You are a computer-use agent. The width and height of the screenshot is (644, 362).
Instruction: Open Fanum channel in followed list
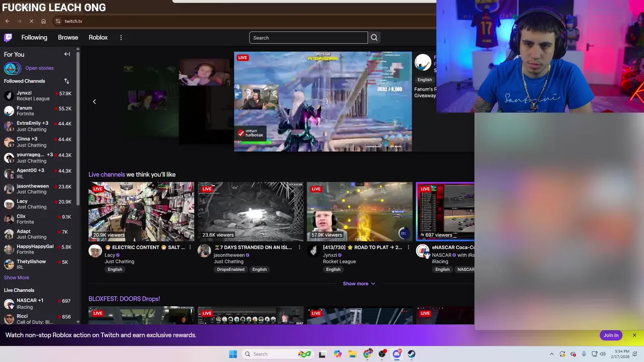point(38,111)
